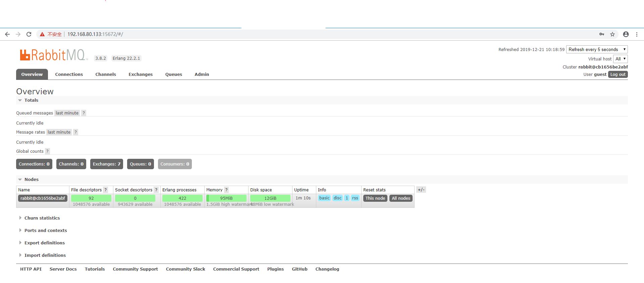Switch to the Admin tab
The image size is (644, 283).
click(202, 75)
